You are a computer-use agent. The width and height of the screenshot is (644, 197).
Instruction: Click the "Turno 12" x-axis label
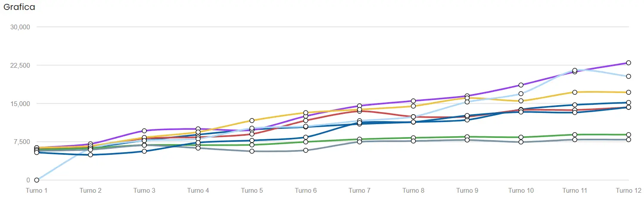coord(628,191)
